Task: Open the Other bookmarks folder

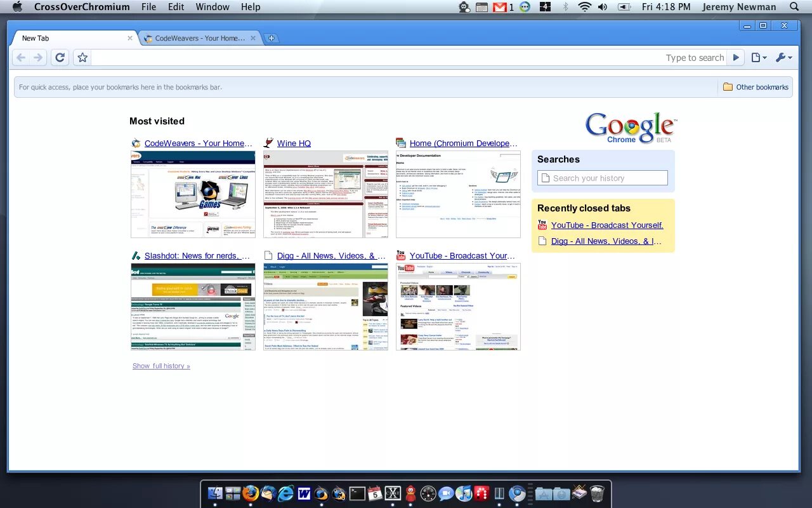Action: point(756,87)
